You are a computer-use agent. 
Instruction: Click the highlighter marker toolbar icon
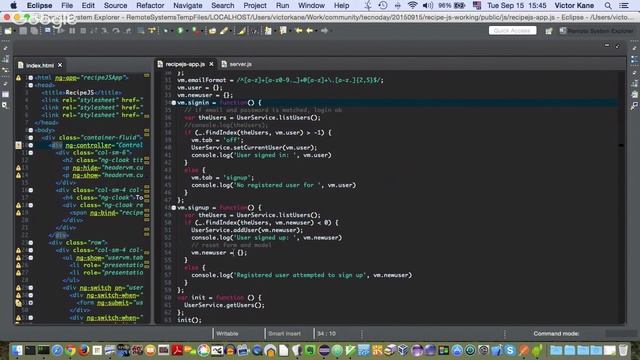pyautogui.click(x=242, y=31)
